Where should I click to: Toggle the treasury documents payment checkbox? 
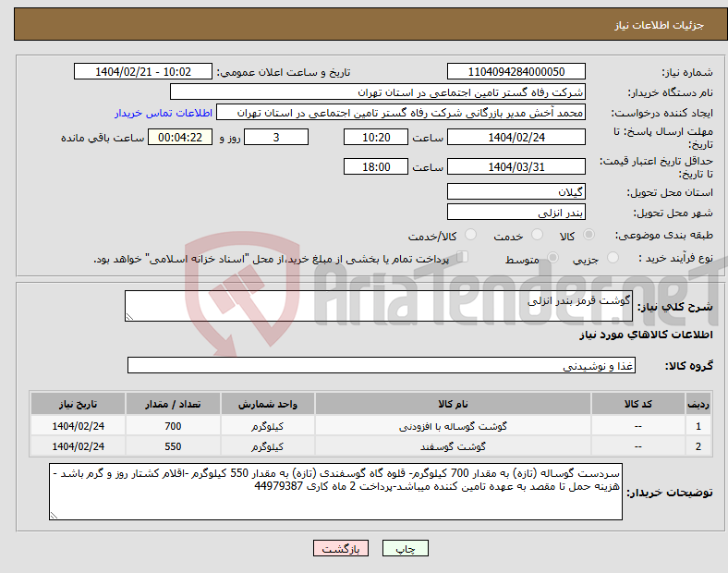pyautogui.click(x=463, y=257)
